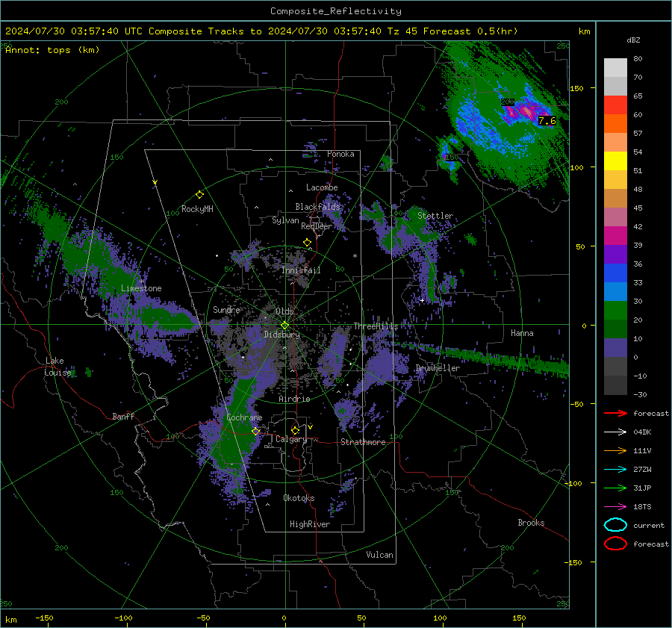Choose the magenta 18TS arrow in legend

tap(615, 507)
